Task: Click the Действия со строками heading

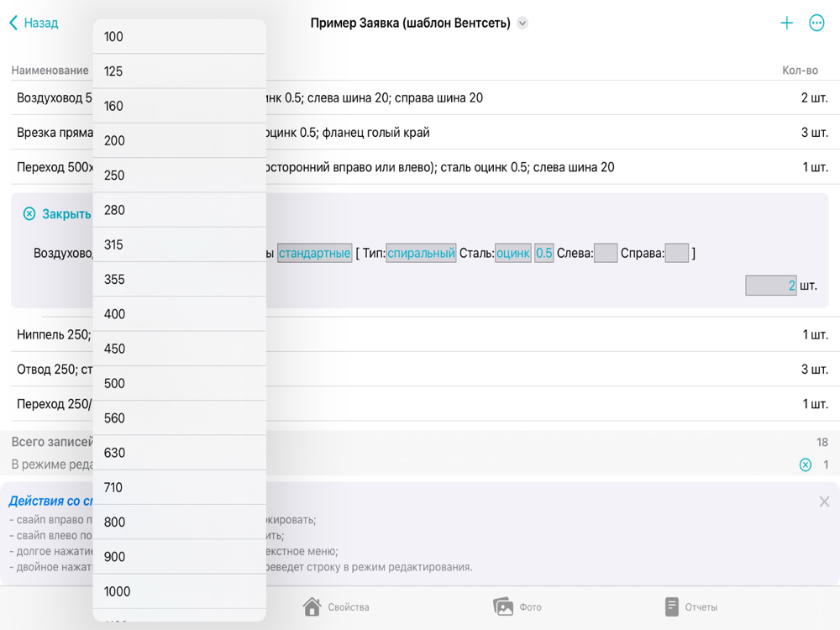Action: (x=51, y=501)
